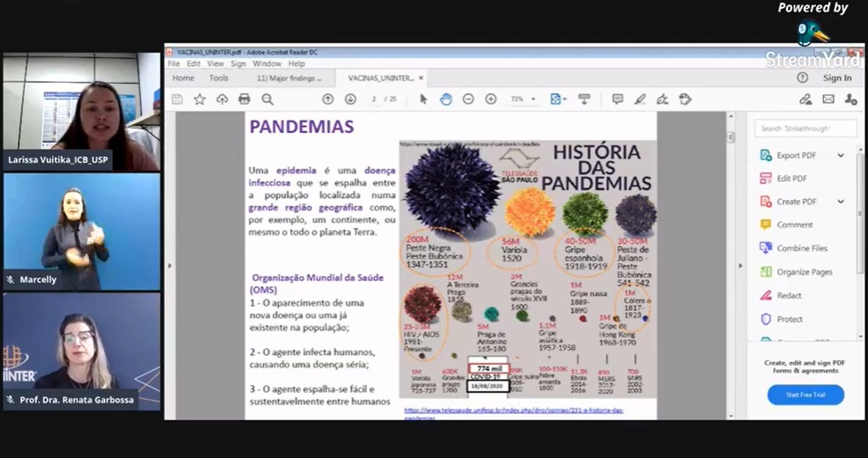Select the highlighter pen tool
This screenshot has height=458, width=868.
(640, 100)
